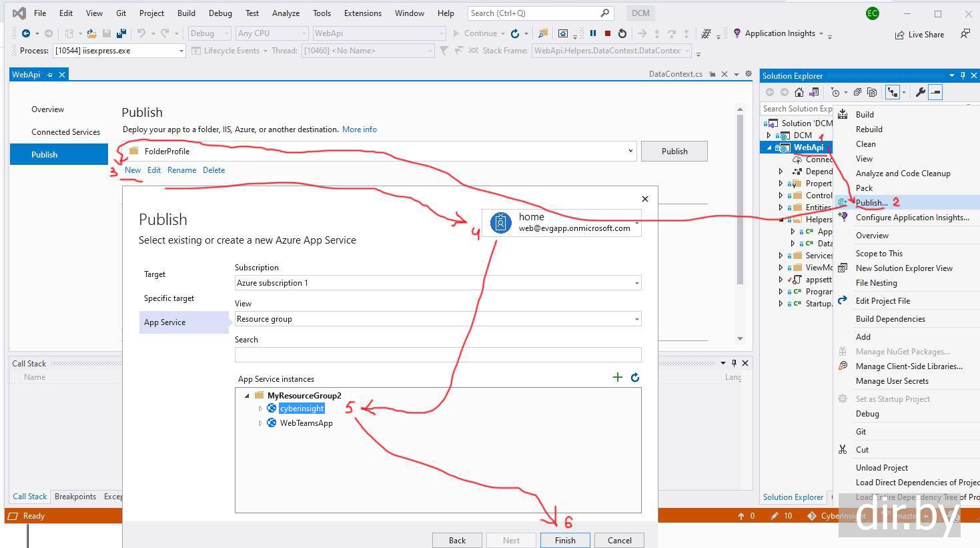Toggle pin on the WebApi document tab

50,75
